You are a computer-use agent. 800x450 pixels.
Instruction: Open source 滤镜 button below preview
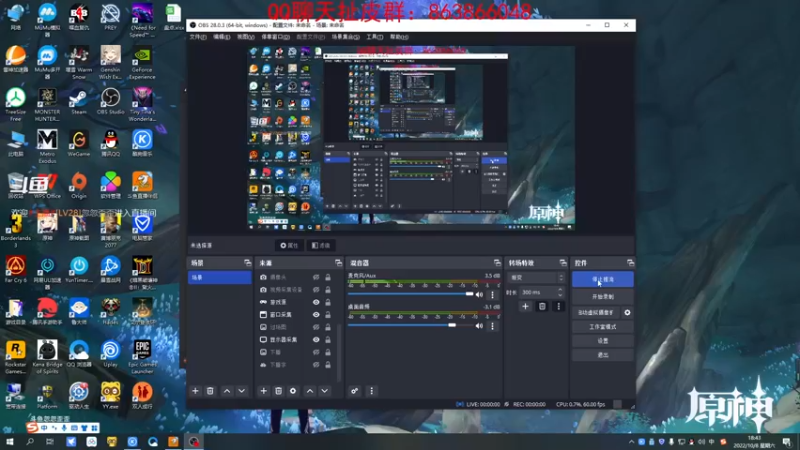pyautogui.click(x=321, y=245)
